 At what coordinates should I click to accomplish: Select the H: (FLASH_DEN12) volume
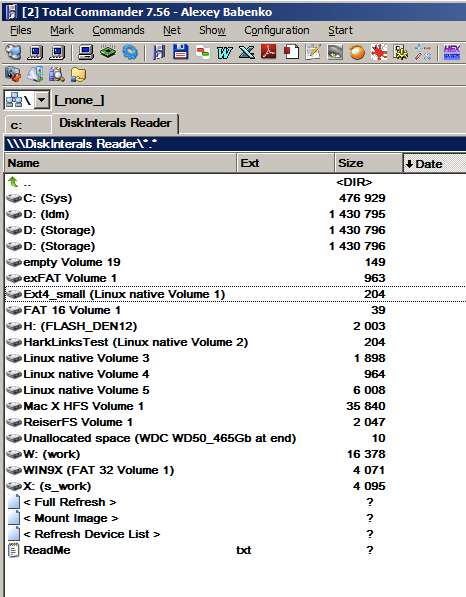[235, 326]
